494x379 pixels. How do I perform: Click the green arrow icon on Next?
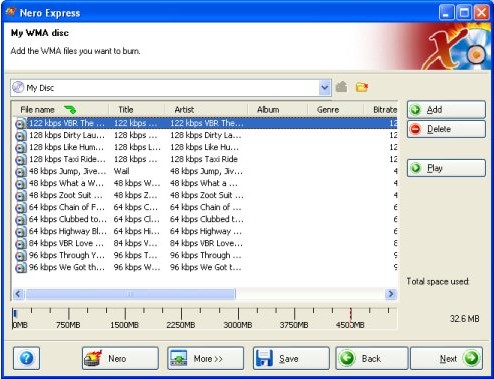[x=471, y=358]
